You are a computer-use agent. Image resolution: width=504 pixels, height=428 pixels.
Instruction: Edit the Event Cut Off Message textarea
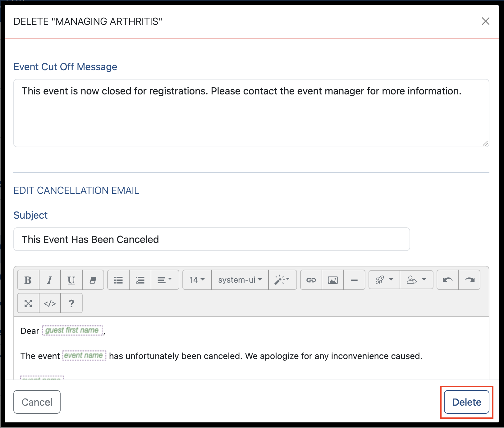click(x=251, y=113)
